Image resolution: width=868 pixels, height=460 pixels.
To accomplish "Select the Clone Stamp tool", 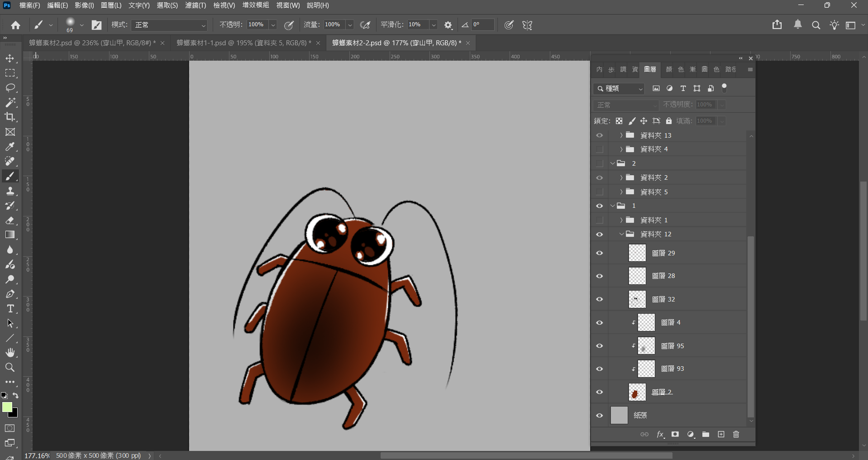I will pyautogui.click(x=10, y=191).
